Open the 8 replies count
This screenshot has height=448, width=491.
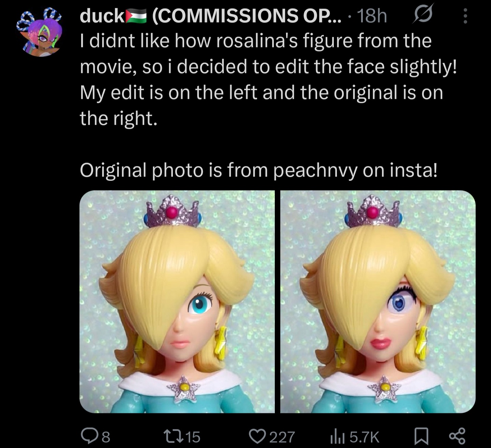coord(106,437)
